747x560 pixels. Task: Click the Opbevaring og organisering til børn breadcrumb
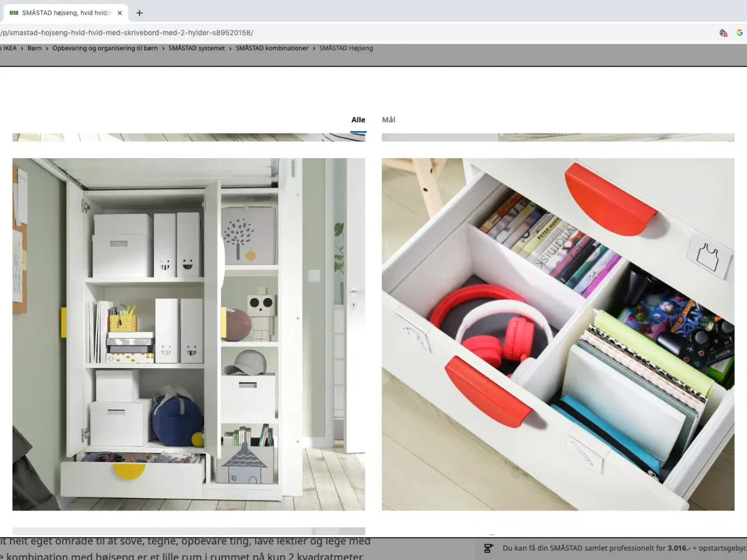point(105,48)
